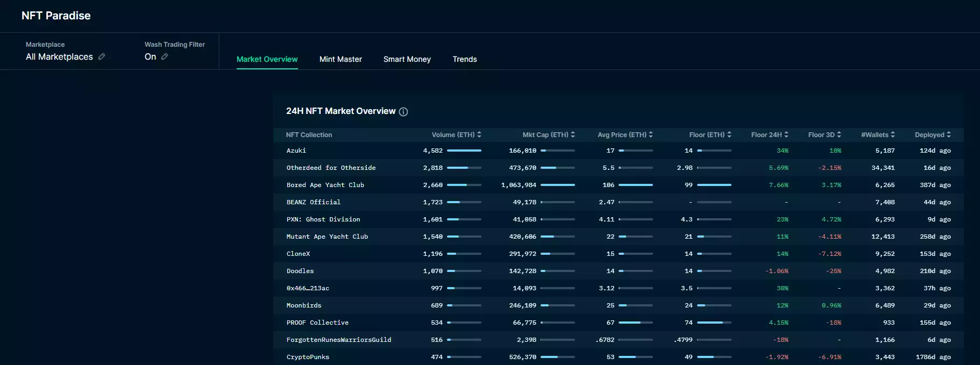The height and width of the screenshot is (365, 980).
Task: Sort by Floor 3D column arrows
Action: tap(839, 135)
